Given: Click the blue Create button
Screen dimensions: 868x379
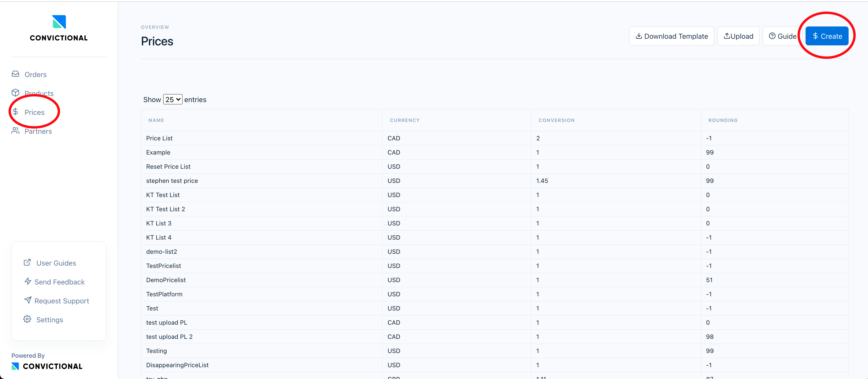Looking at the screenshot, I should 827,36.
